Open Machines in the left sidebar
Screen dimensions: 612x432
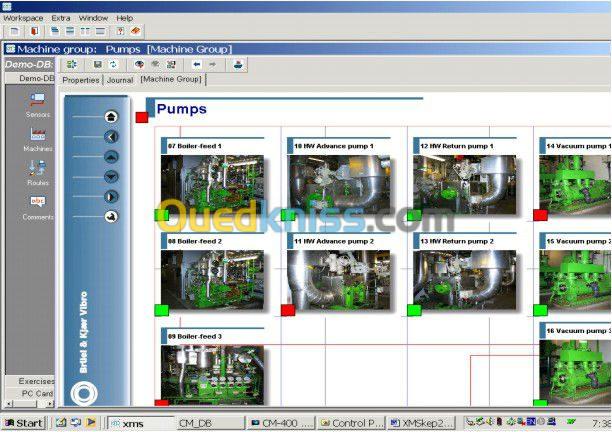(38, 139)
